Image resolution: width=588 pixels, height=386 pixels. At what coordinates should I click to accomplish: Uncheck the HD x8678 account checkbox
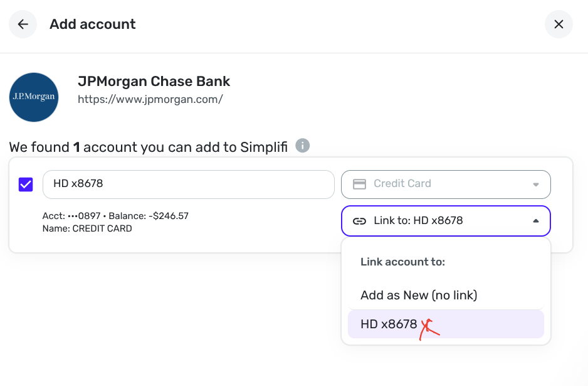(x=26, y=185)
